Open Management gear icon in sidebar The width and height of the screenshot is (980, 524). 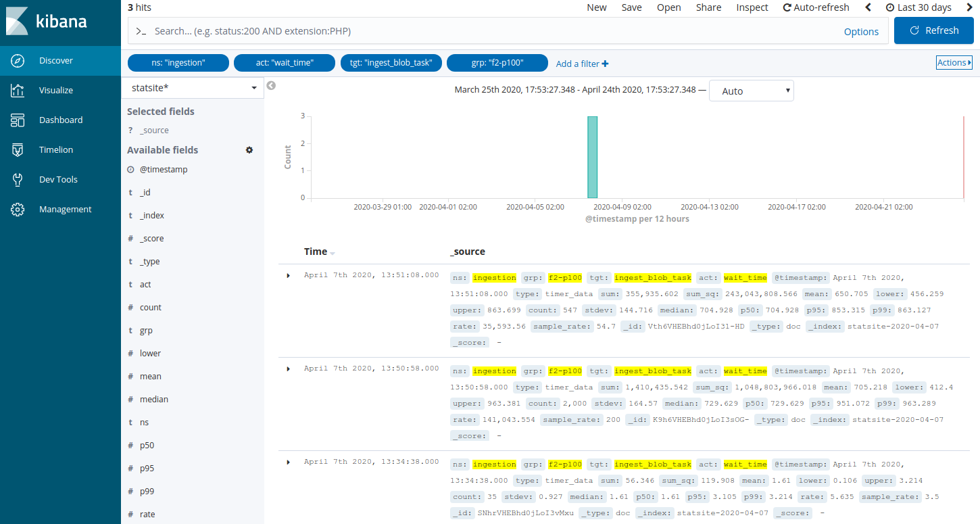[x=18, y=210]
